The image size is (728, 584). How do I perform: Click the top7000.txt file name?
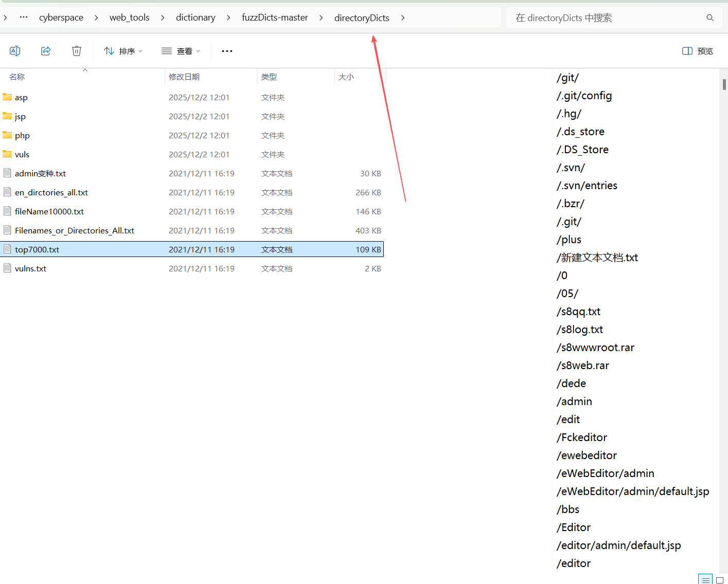click(37, 249)
